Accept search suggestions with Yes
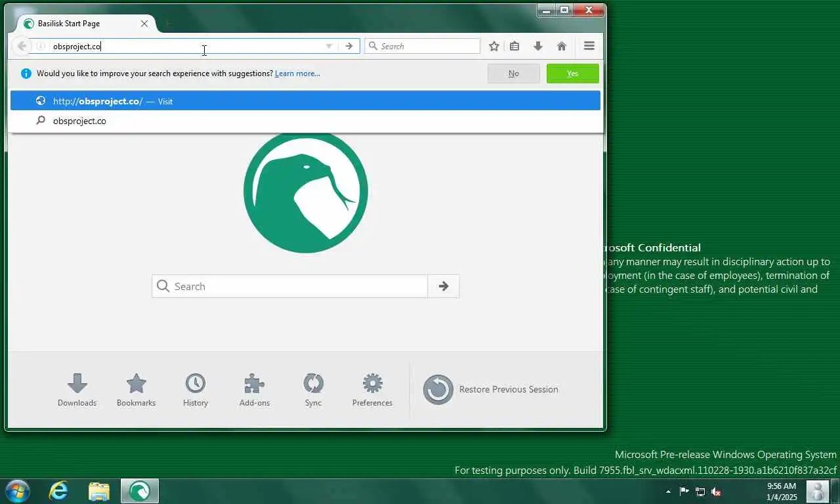 573,73
